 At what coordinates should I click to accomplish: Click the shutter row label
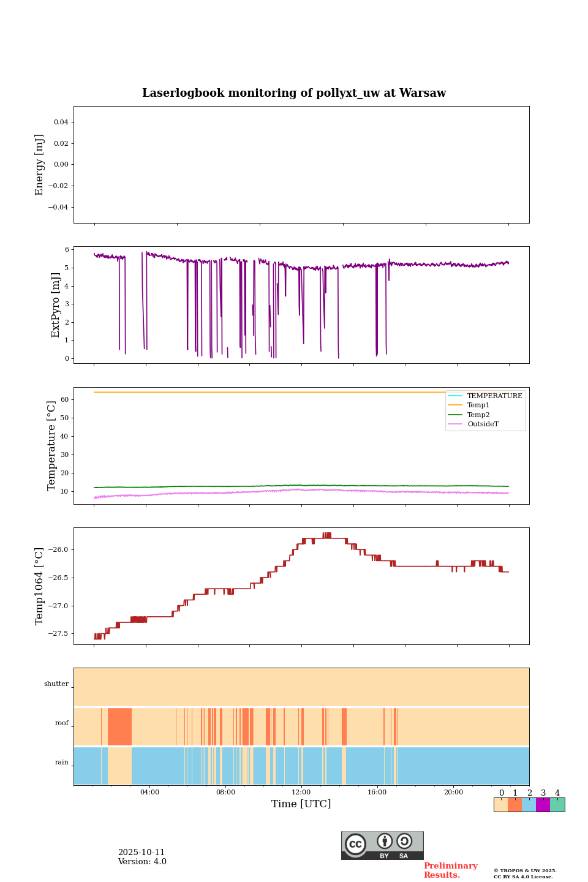pyautogui.click(x=56, y=684)
